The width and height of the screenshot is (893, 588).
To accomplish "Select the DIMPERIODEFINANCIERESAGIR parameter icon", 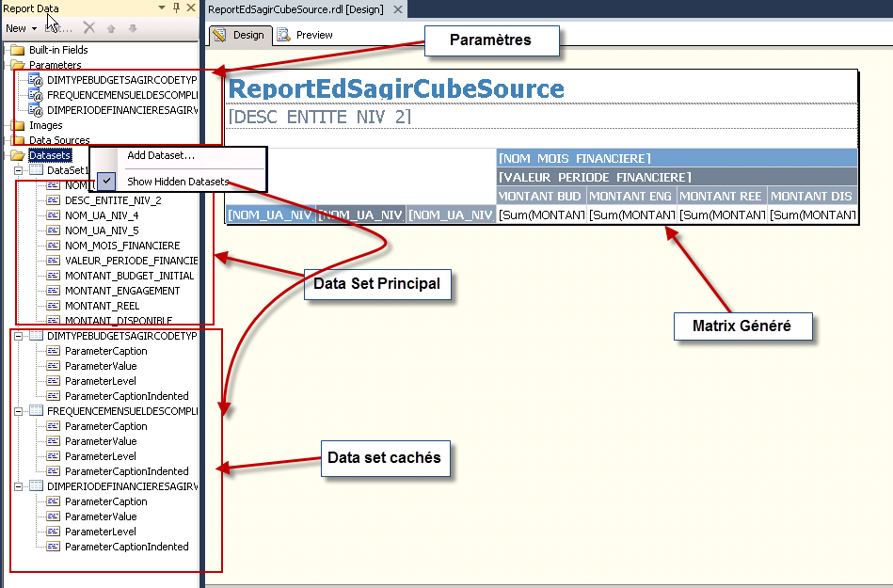I will click(36, 108).
